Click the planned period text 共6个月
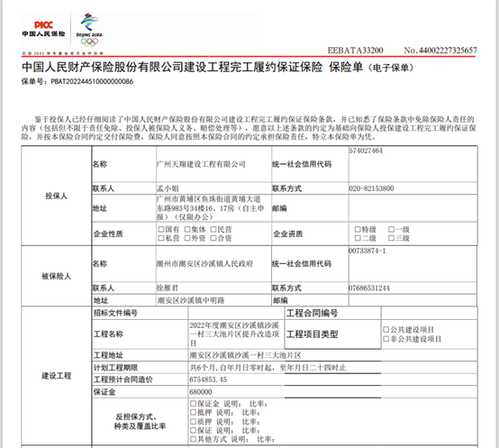 (268, 368)
